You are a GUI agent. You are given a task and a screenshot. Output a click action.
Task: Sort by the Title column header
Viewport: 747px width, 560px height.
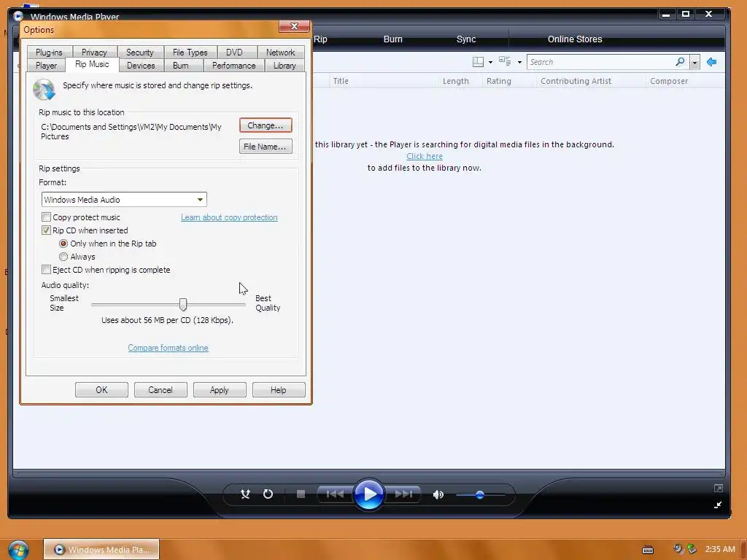(x=341, y=81)
